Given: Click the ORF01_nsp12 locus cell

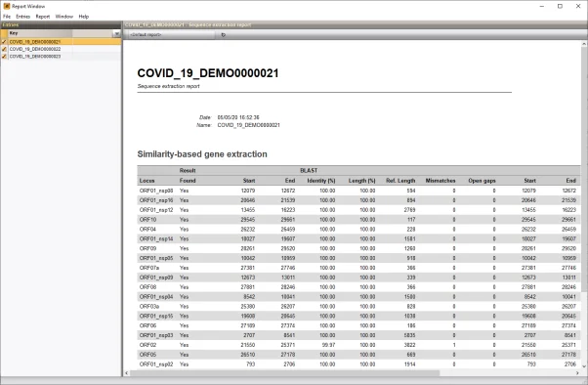Looking at the screenshot, I should [156, 210].
